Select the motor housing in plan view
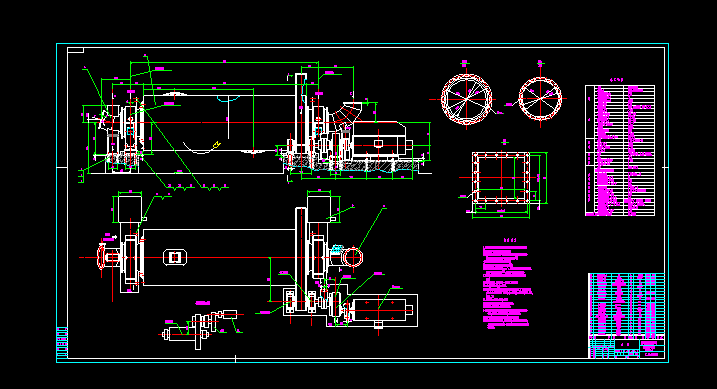The image size is (717, 389). [x=379, y=310]
